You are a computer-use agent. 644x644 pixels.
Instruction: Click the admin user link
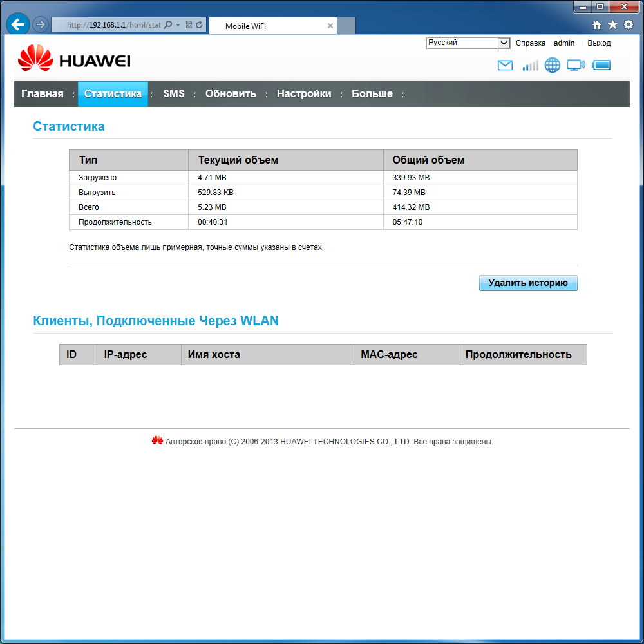[564, 43]
